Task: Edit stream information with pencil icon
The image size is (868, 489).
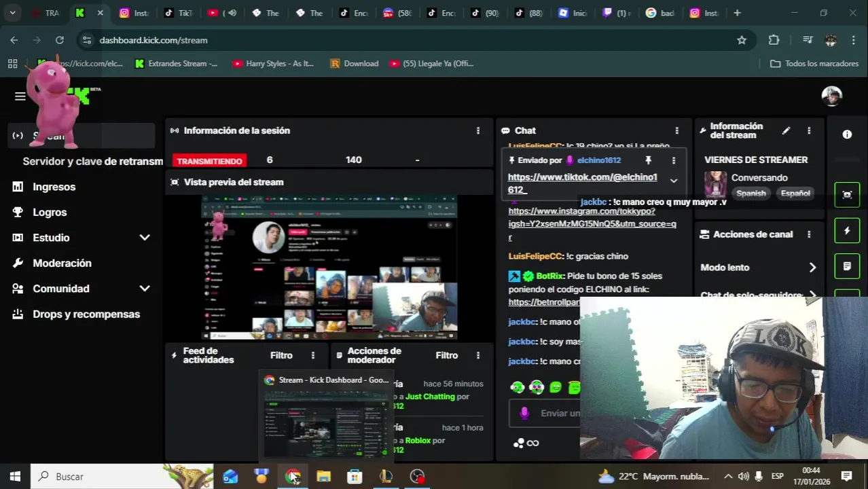Action: pos(786,130)
